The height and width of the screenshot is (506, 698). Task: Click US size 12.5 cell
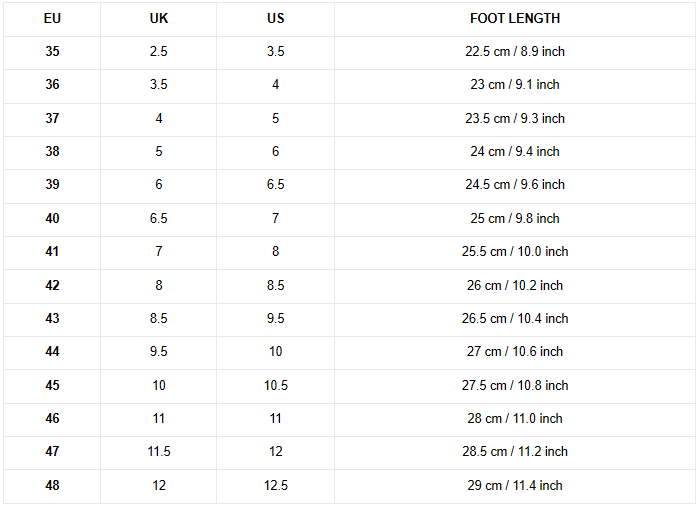[x=276, y=486]
